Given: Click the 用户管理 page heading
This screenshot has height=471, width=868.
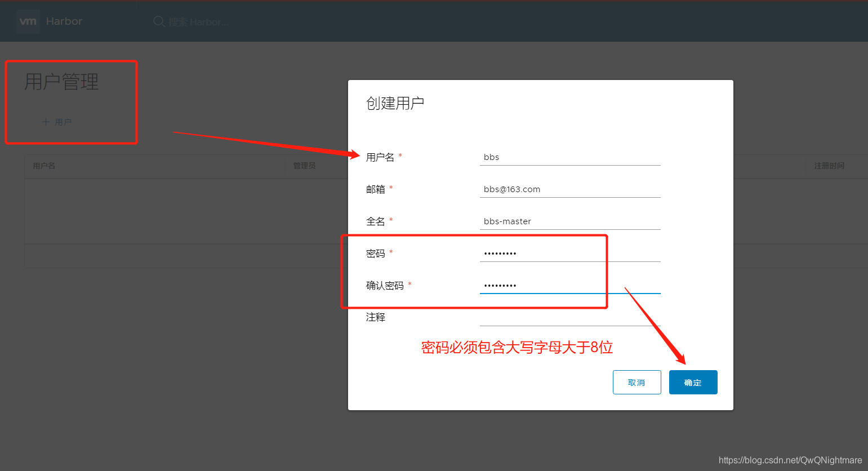Looking at the screenshot, I should [x=61, y=82].
